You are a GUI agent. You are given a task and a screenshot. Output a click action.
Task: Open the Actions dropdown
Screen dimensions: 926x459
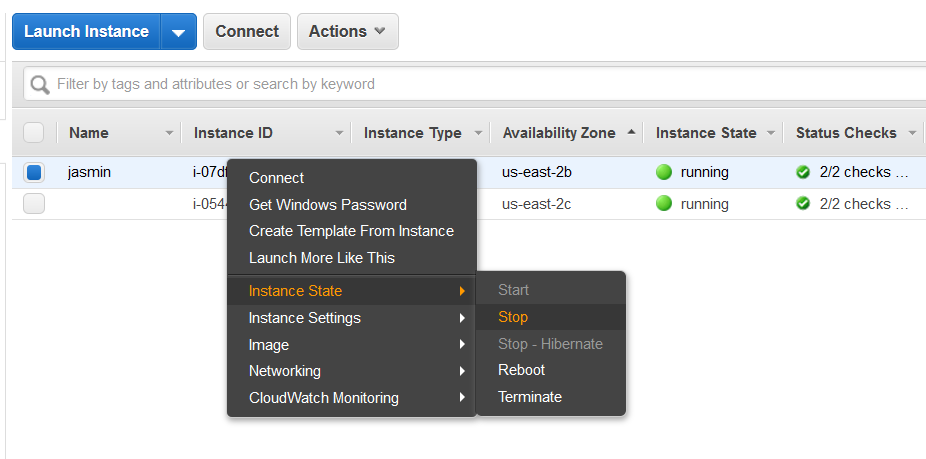pyautogui.click(x=347, y=32)
